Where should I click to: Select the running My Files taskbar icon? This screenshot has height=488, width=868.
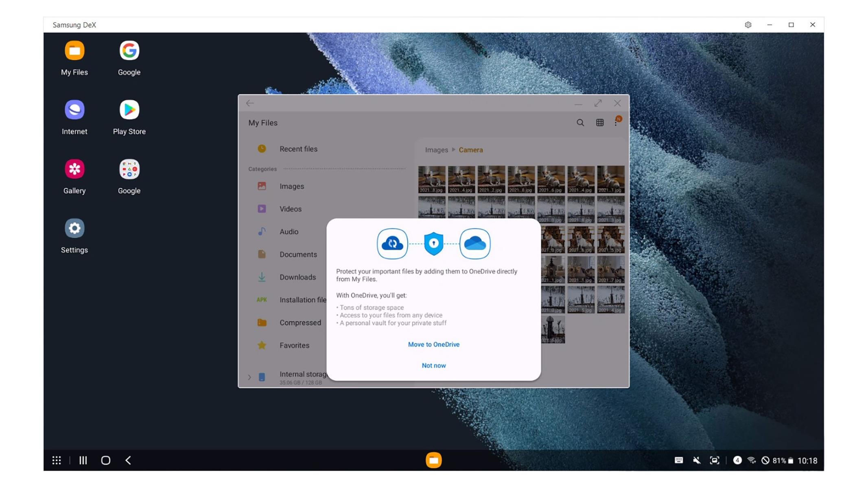(434, 460)
